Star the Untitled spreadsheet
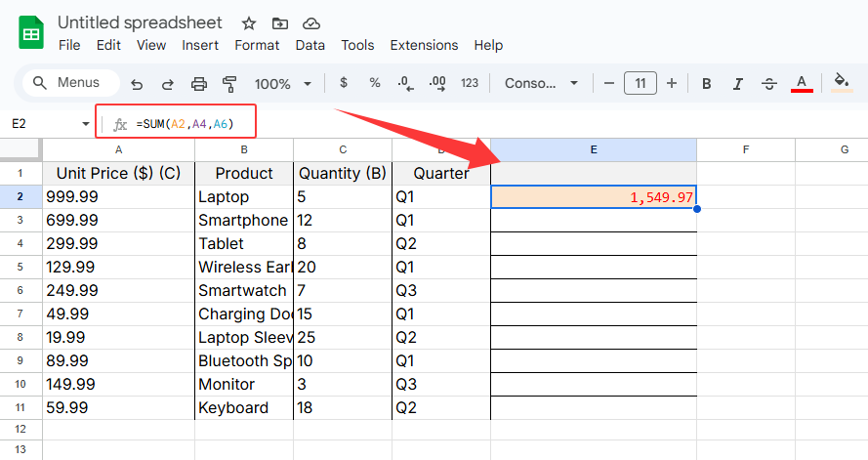868x460 pixels. pyautogui.click(x=249, y=22)
